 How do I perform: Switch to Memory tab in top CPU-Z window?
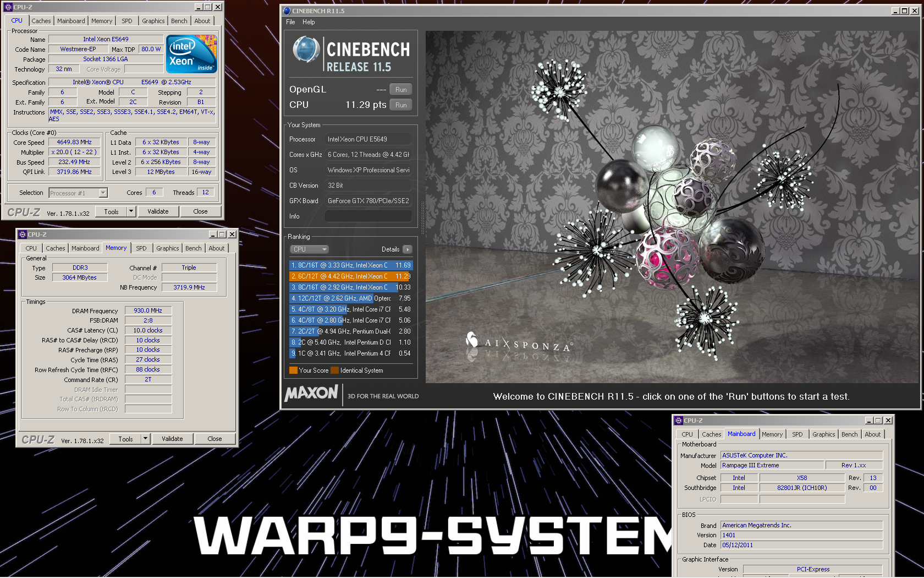[x=102, y=21]
